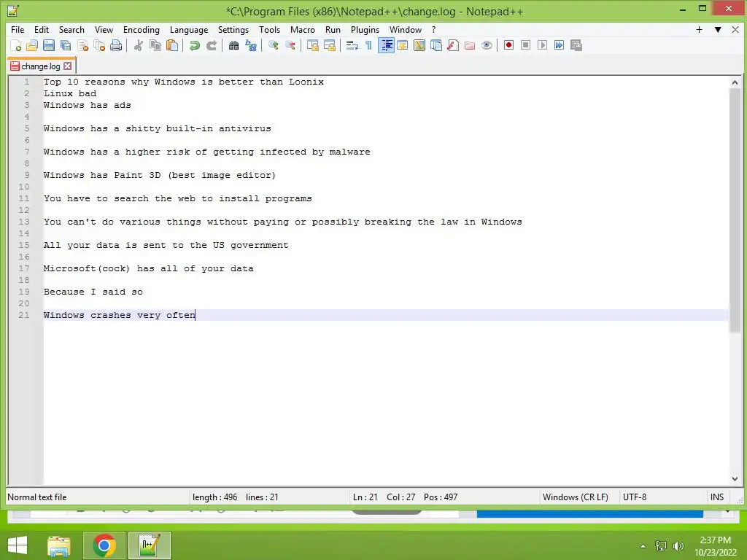
Task: Toggle file monitoring with the eye icon
Action: tap(487, 45)
